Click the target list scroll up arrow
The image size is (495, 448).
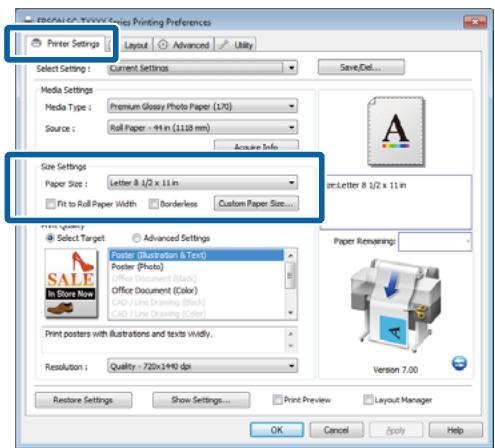(x=290, y=255)
